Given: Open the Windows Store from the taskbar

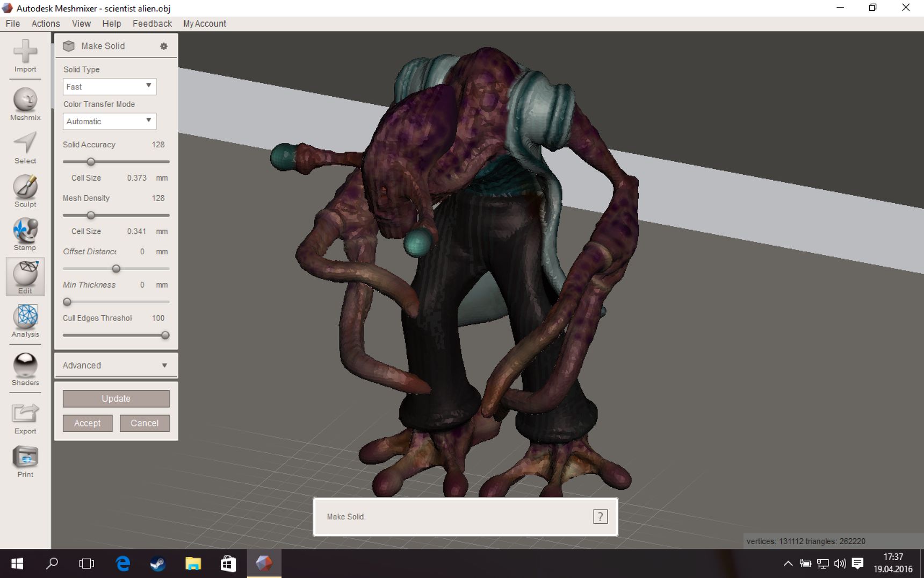Looking at the screenshot, I should (x=228, y=563).
